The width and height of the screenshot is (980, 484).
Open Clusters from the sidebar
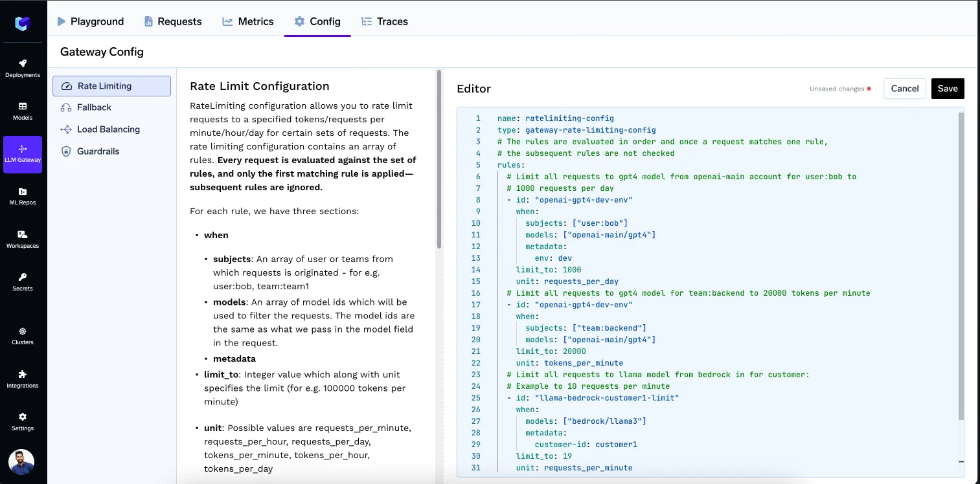pyautogui.click(x=23, y=336)
